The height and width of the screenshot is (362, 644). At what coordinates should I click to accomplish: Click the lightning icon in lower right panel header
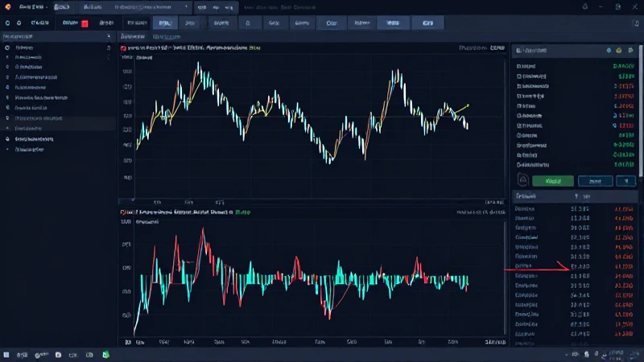click(x=576, y=196)
